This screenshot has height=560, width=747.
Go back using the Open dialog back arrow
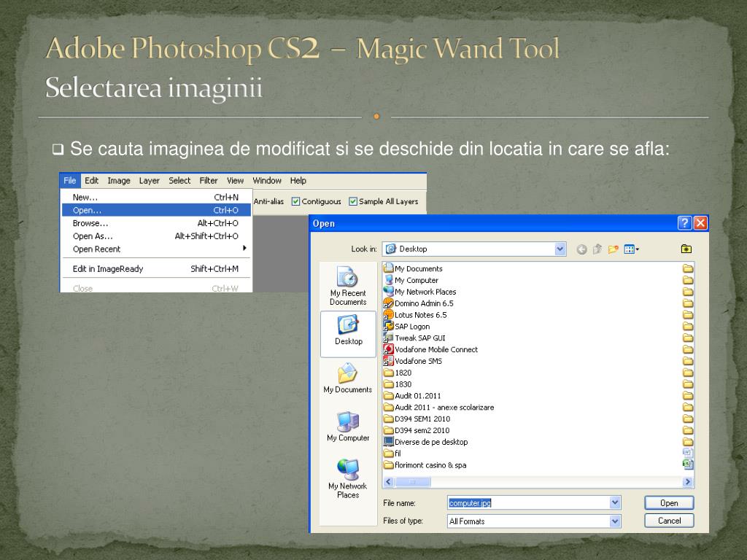click(581, 249)
